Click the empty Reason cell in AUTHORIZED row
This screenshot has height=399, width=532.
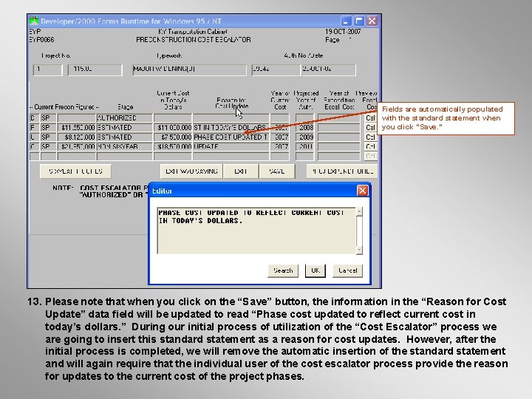pos(231,117)
